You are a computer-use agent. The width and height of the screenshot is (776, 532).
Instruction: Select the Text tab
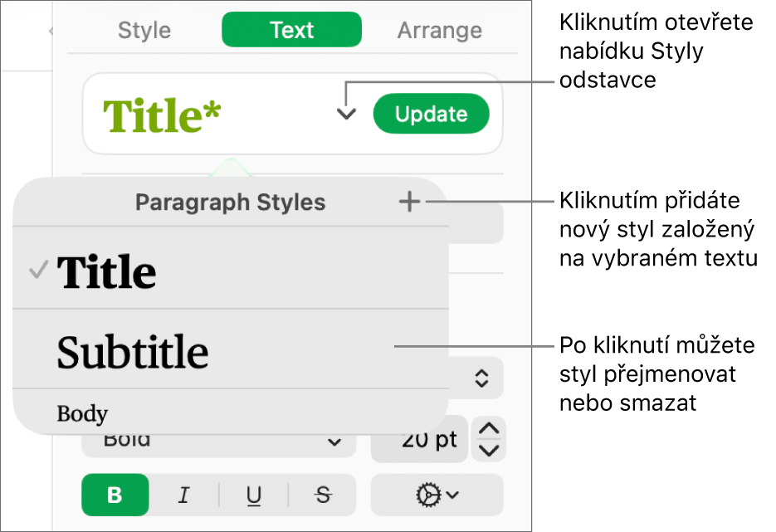(291, 29)
